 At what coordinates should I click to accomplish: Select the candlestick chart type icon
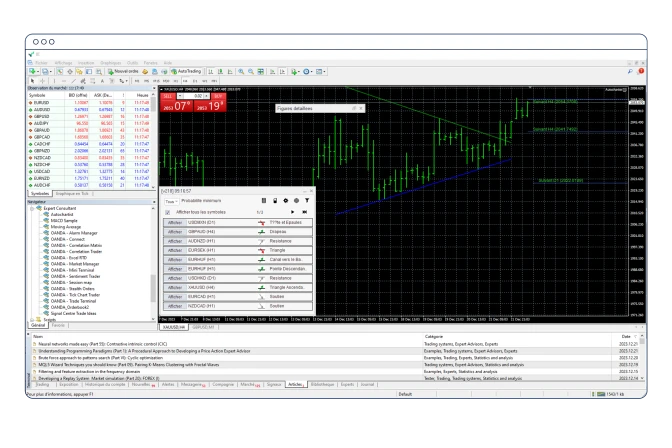[220, 72]
